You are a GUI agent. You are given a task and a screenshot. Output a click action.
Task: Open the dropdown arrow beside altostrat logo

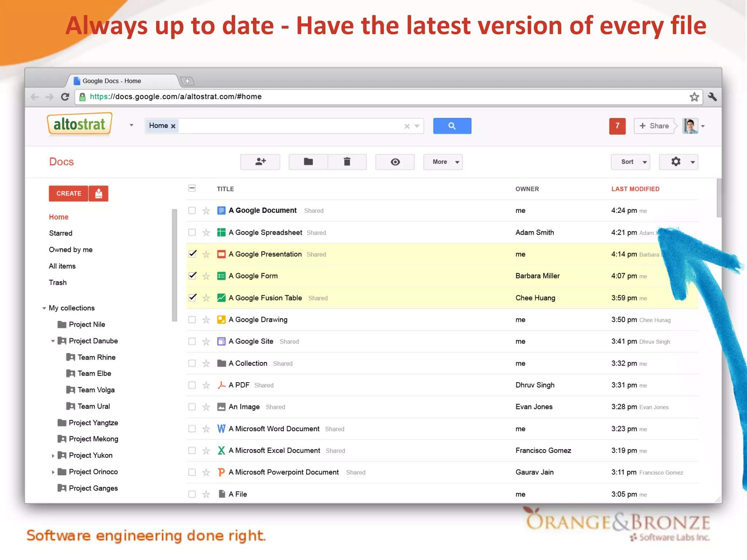(131, 125)
